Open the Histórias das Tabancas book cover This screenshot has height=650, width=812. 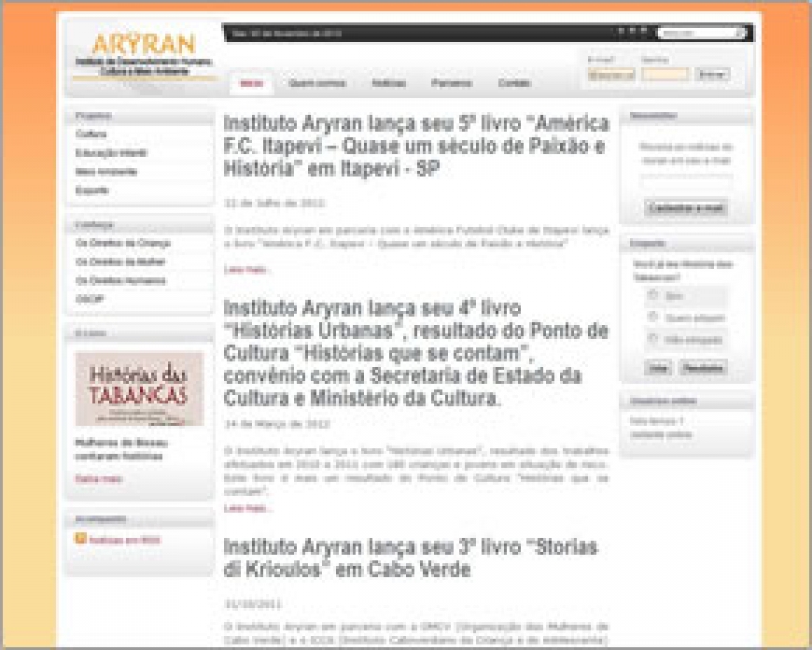click(138, 385)
